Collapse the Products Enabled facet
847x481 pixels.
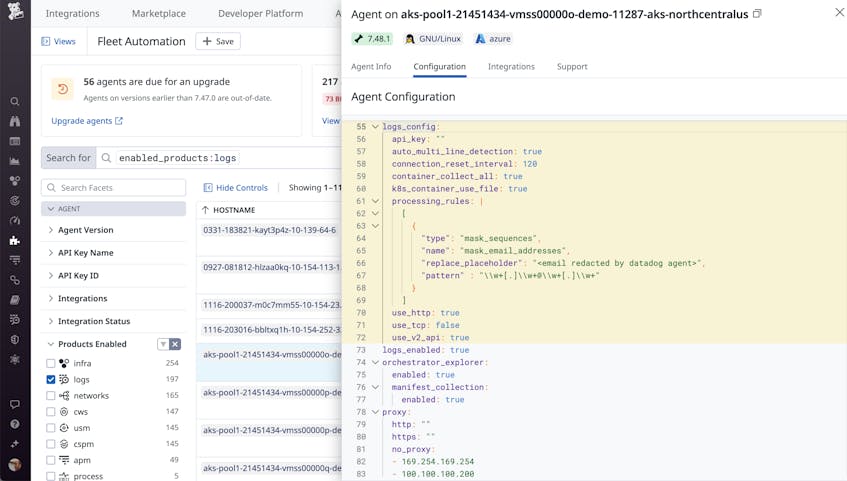click(51, 344)
